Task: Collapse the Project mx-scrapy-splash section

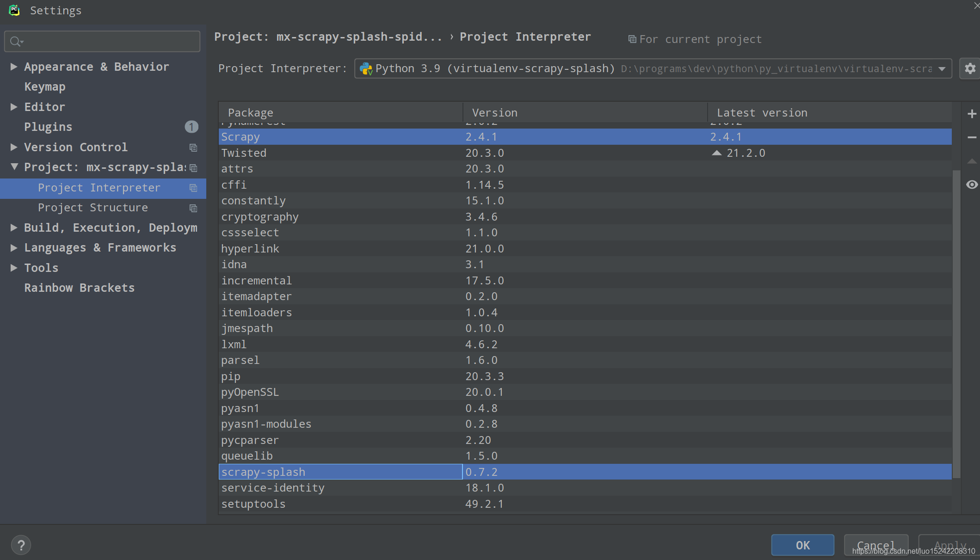Action: pyautogui.click(x=14, y=167)
